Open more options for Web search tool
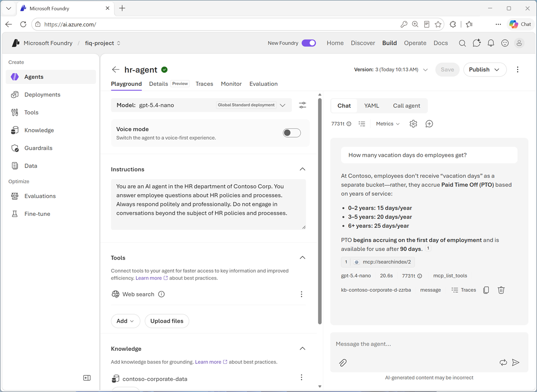 [301, 294]
